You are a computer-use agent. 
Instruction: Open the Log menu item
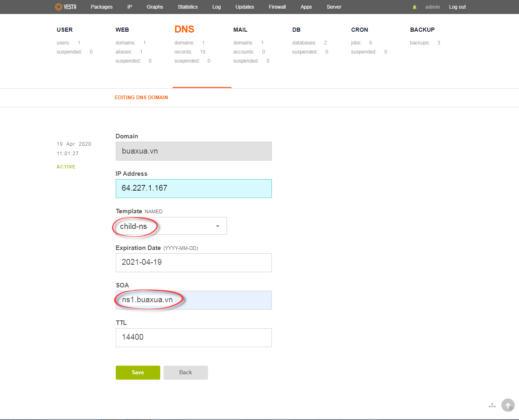pos(217,7)
